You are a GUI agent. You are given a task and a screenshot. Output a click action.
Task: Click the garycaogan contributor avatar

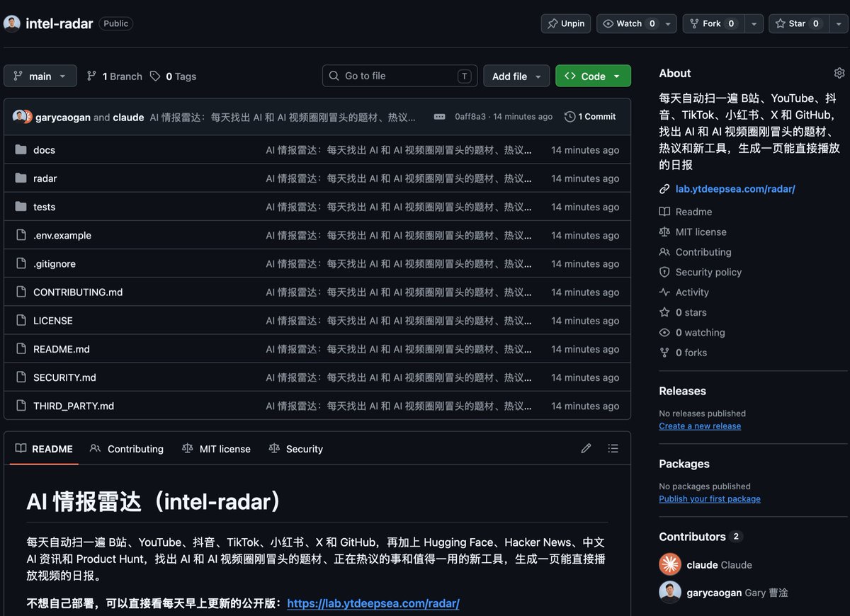[670, 593]
